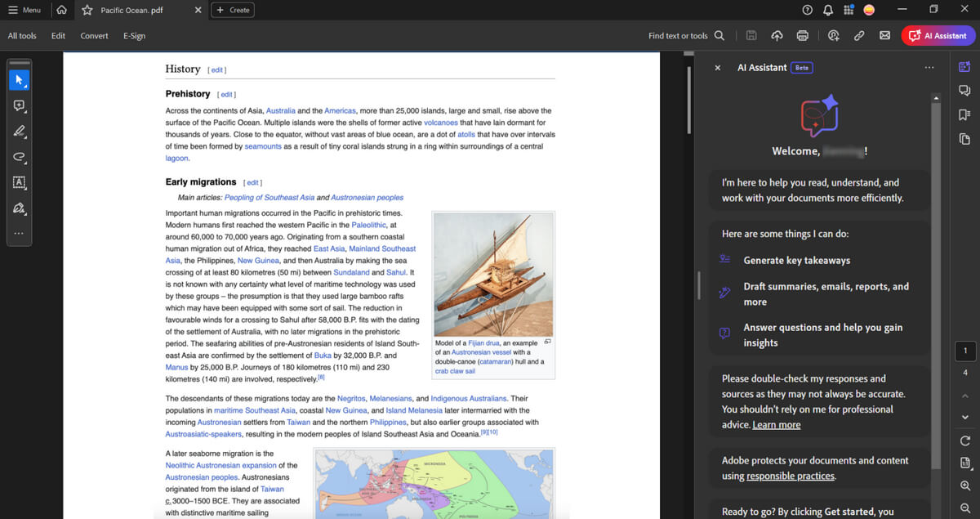Copy a shareable link to the document
The image size is (980, 519).
(x=858, y=35)
